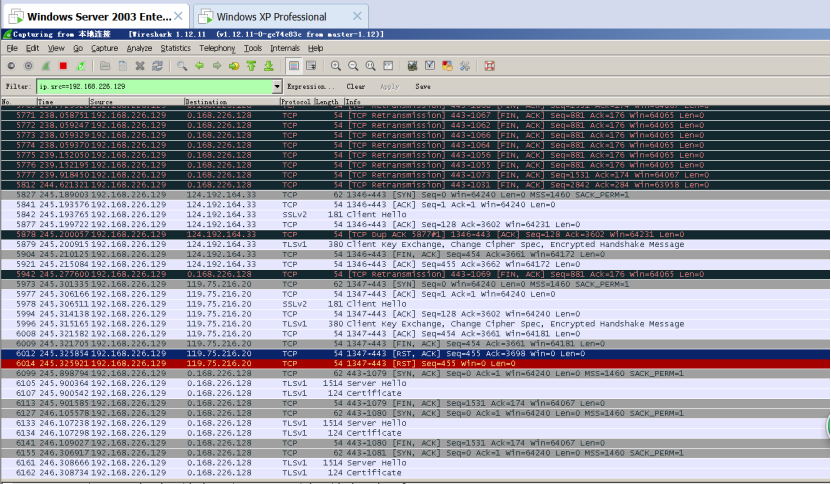Viewport: 831px width, 484px height.
Task: Open the Tools menu
Action: [253, 48]
